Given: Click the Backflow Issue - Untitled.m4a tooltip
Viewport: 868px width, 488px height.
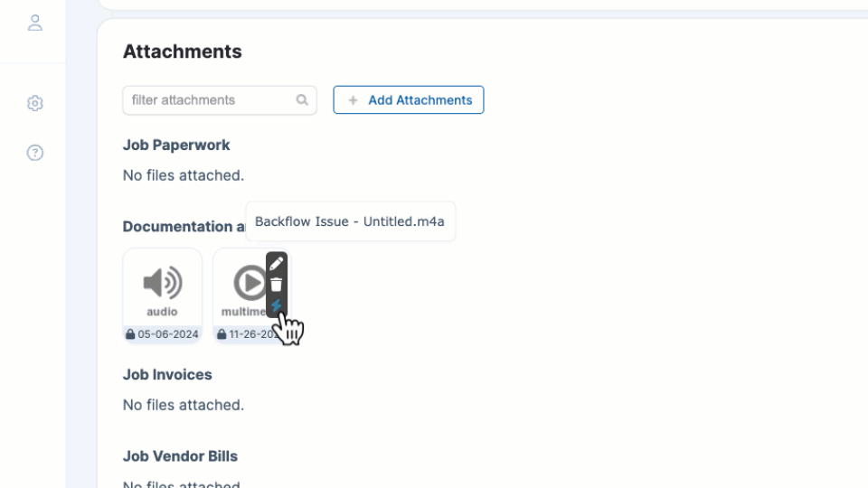Looking at the screenshot, I should [x=350, y=221].
